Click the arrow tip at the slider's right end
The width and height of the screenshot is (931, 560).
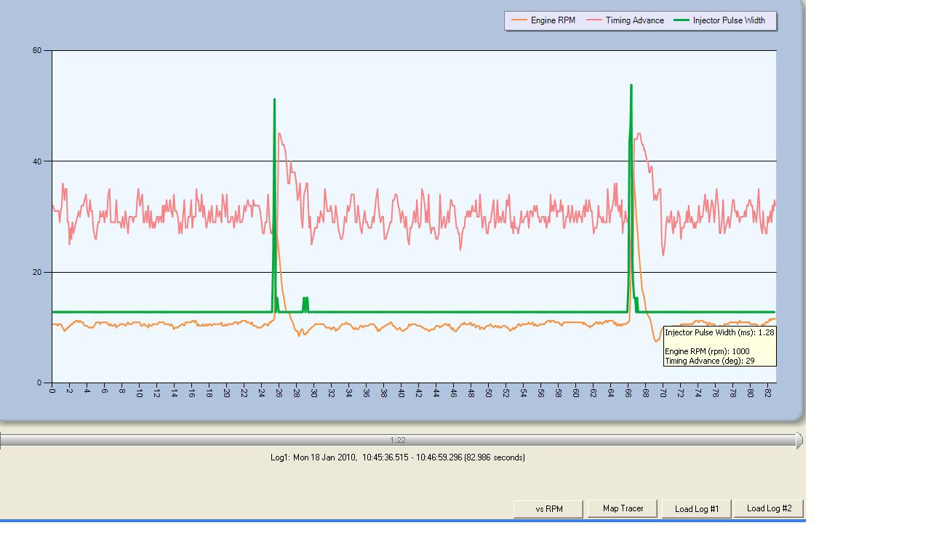[x=799, y=440]
